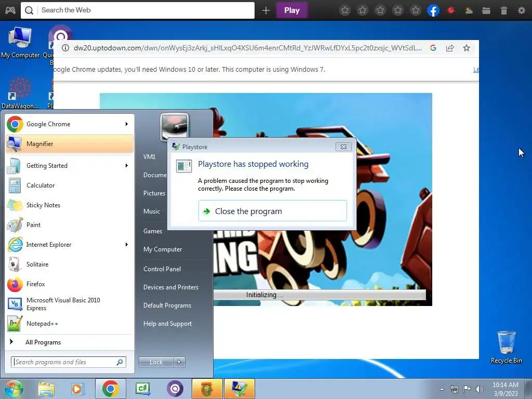Viewport: 532px width, 399px height.
Task: Click the first star bookmark slot
Action: click(345, 10)
